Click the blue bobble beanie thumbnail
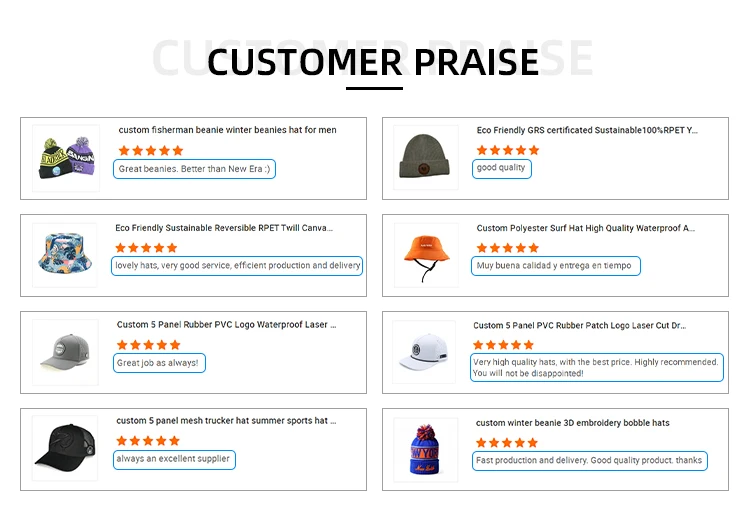The width and height of the screenshot is (750, 510). pos(425,449)
